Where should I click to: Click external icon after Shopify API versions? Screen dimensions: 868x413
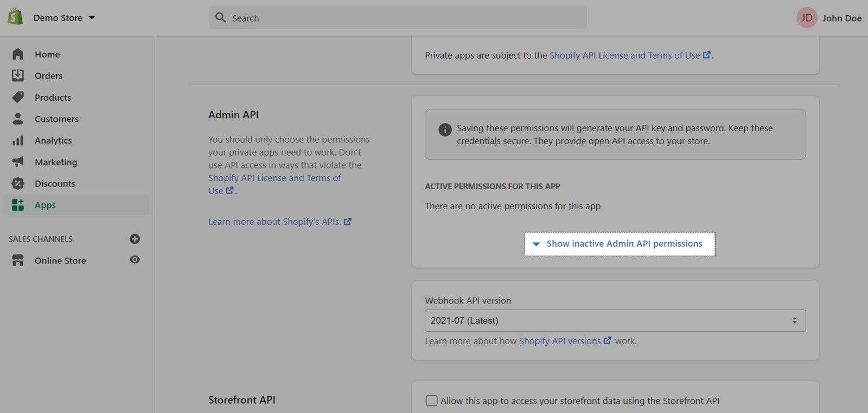607,340
